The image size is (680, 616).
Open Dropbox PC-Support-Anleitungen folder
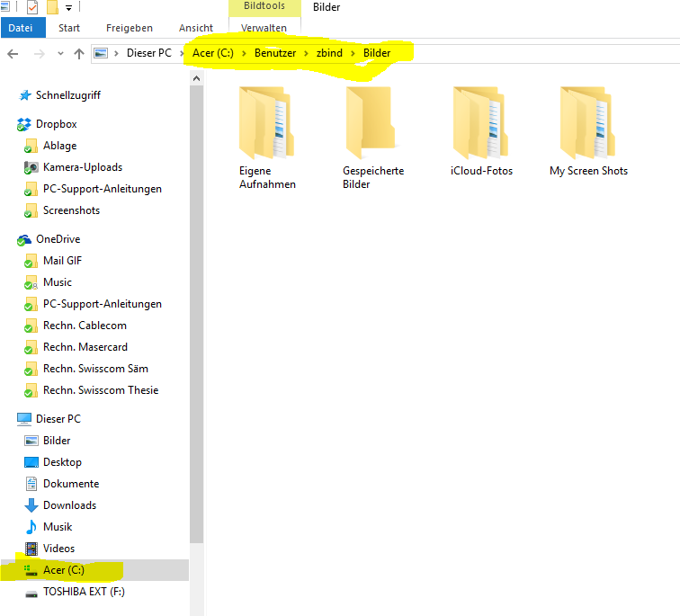click(103, 189)
